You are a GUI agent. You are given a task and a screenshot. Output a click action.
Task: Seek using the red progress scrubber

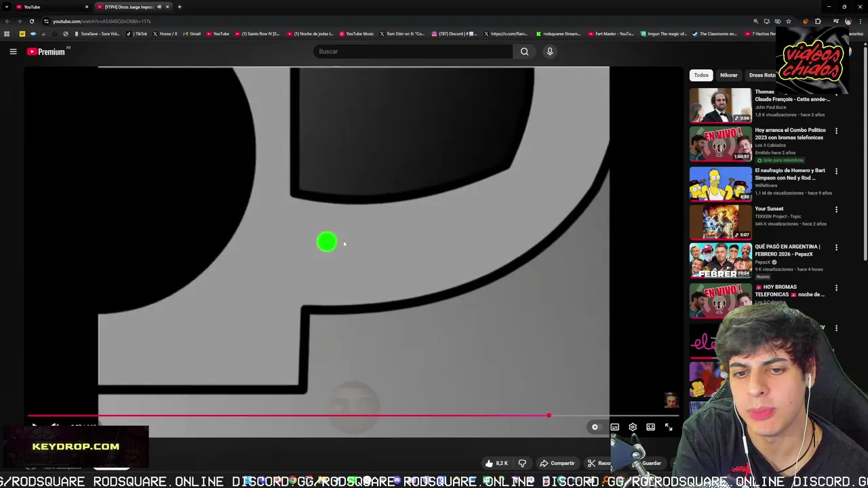(549, 415)
